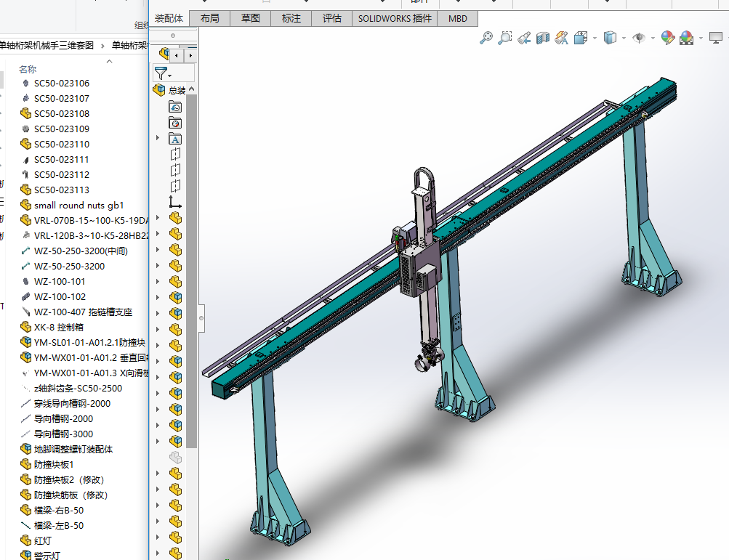The image size is (729, 560).
Task: Toggle the Hide/Show Items eye icon
Action: 639,38
